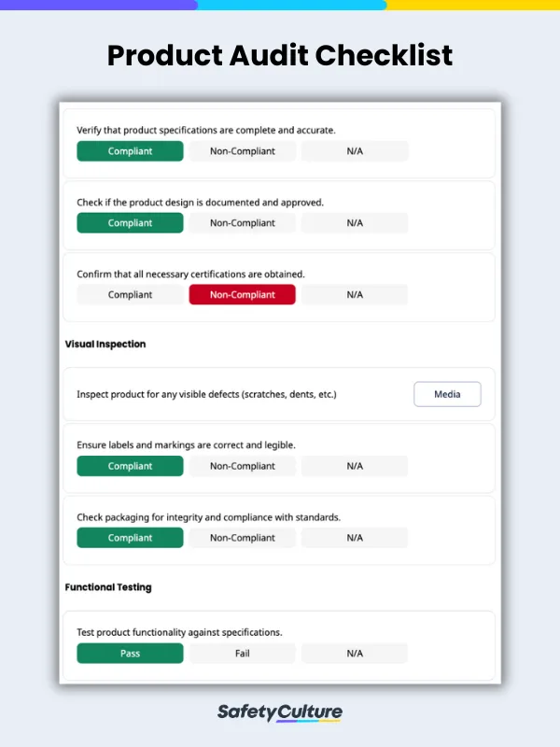Select Non-Compliant for labels and markings
This screenshot has height=747, width=560.
coord(243,466)
